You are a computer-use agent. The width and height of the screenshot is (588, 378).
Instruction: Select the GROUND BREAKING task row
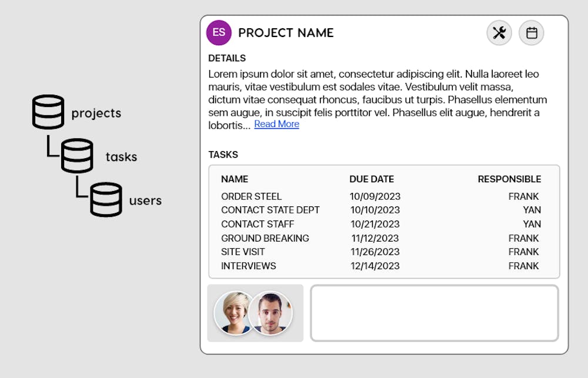[265, 238]
